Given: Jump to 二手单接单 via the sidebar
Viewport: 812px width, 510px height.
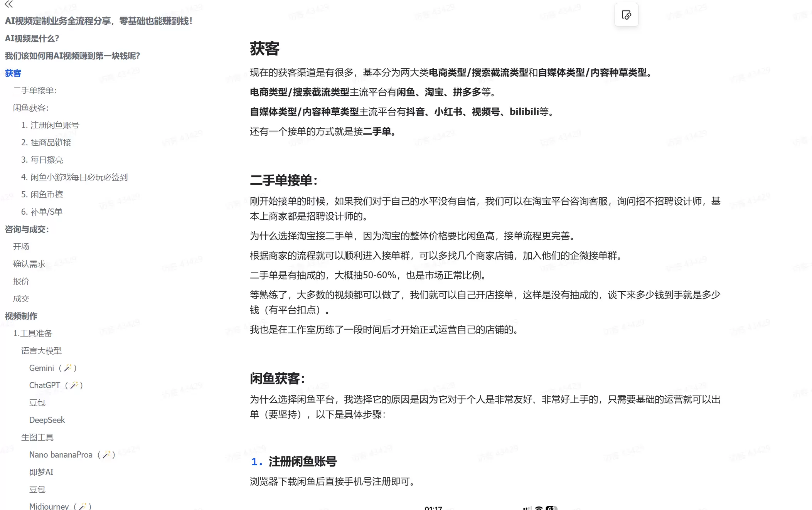Looking at the screenshot, I should (35, 91).
